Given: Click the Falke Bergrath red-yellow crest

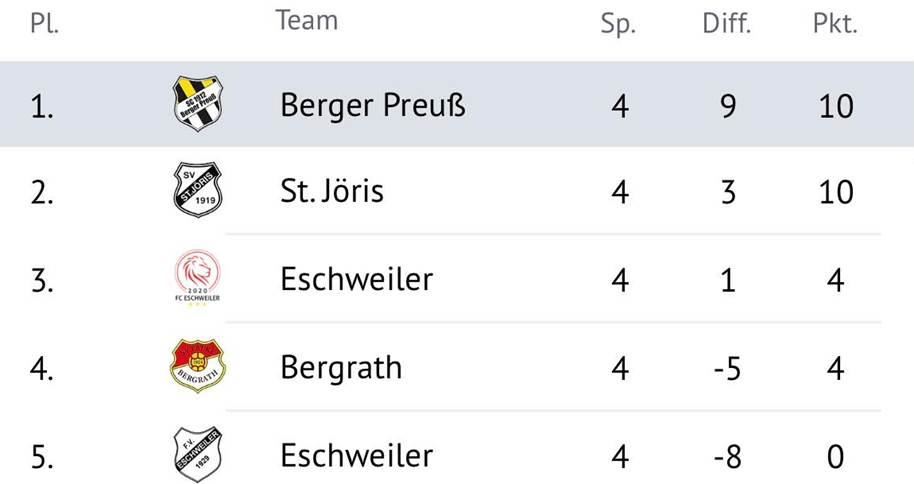Looking at the screenshot, I should pos(198,366).
